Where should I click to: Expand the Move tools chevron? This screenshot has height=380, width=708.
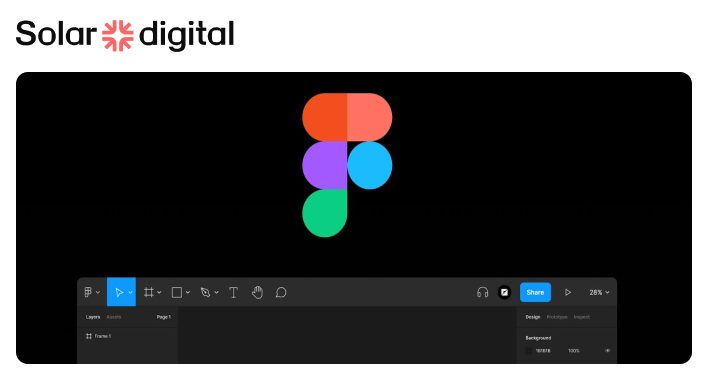coord(130,292)
